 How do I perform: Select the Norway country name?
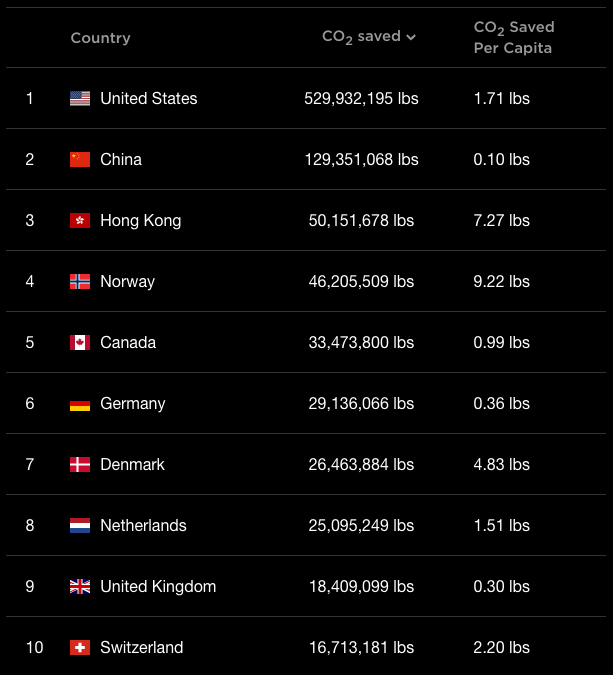[127, 282]
